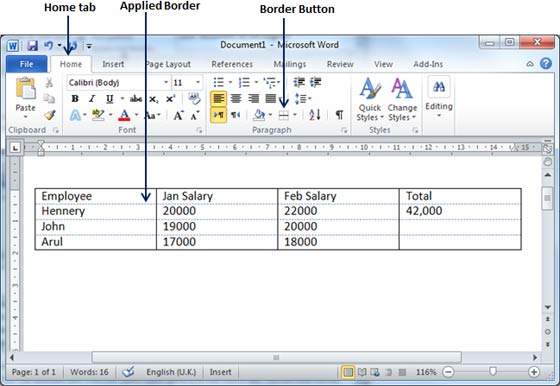Switch to the View tab

[383, 64]
